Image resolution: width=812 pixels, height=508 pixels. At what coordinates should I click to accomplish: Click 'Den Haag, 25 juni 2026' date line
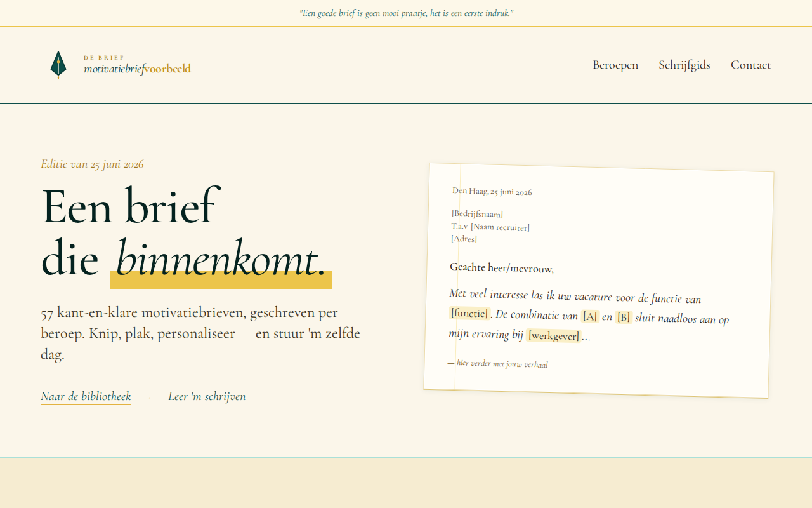pyautogui.click(x=492, y=191)
